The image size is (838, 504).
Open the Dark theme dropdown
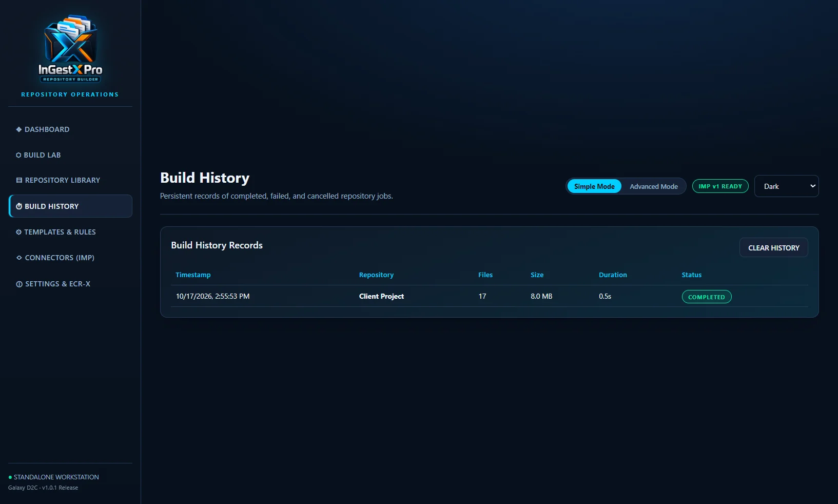(x=786, y=186)
